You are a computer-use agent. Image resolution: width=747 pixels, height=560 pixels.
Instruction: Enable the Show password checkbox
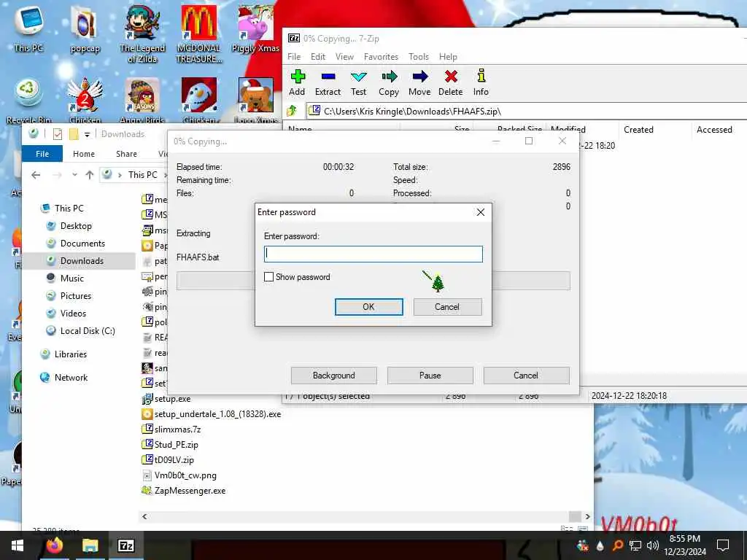click(x=268, y=276)
